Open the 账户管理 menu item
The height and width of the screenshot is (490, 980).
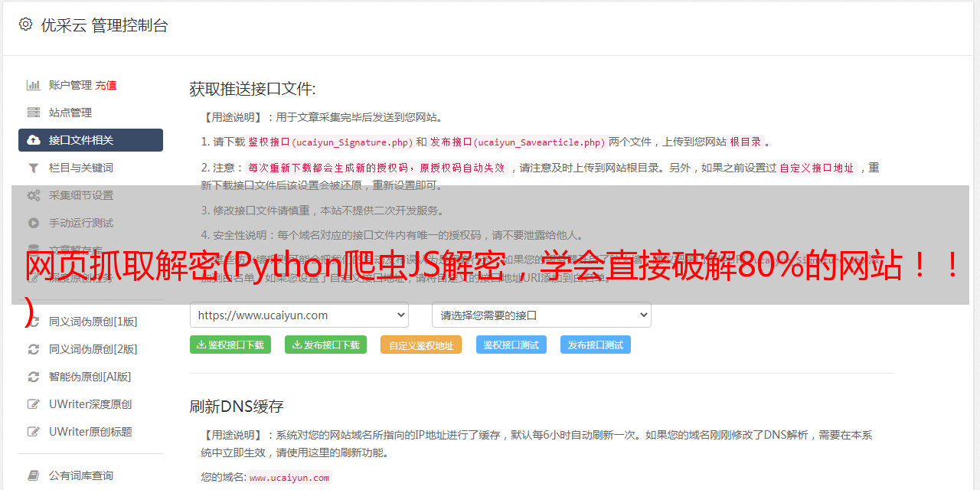coord(70,85)
